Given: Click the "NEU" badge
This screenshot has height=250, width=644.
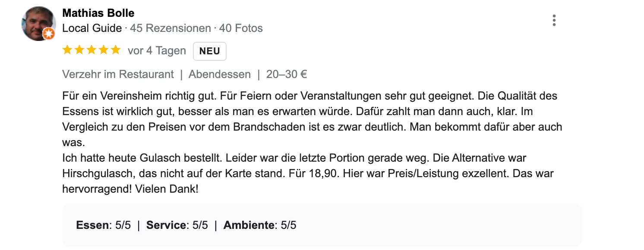Looking at the screenshot, I should (210, 51).
